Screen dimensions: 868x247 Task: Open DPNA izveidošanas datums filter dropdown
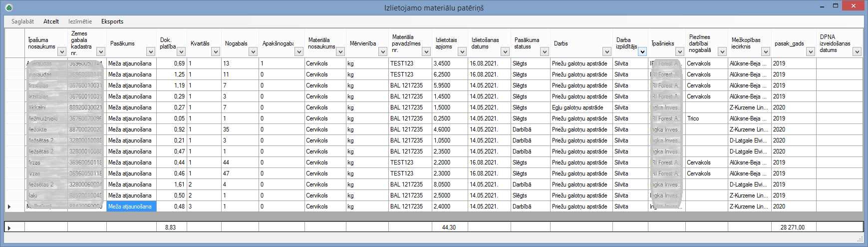coord(857,51)
